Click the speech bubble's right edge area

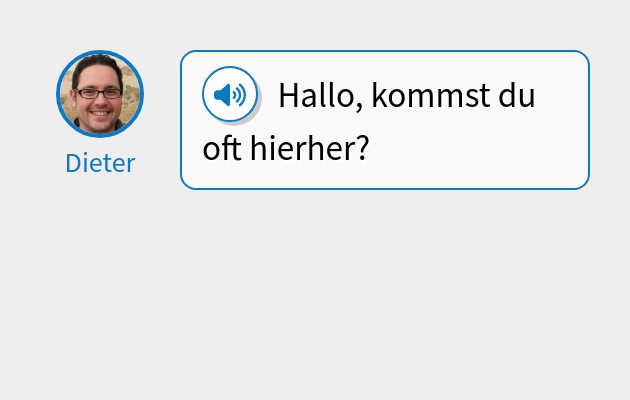(x=588, y=120)
